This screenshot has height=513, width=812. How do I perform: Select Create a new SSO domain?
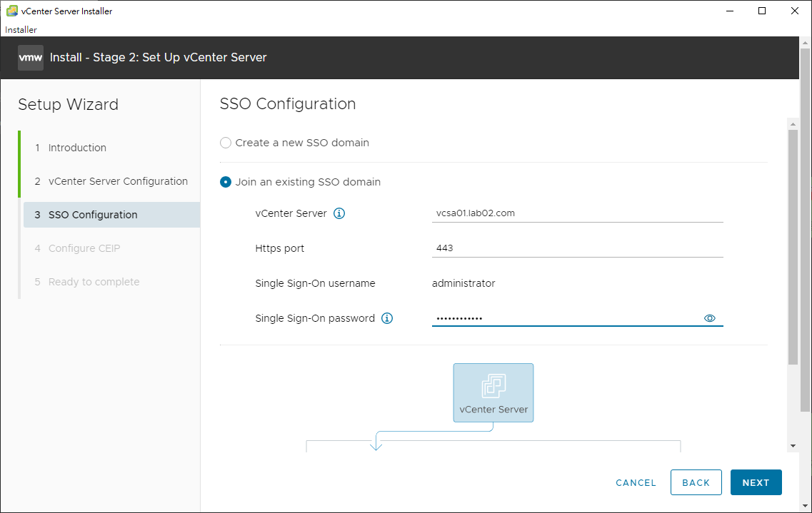pyautogui.click(x=225, y=143)
